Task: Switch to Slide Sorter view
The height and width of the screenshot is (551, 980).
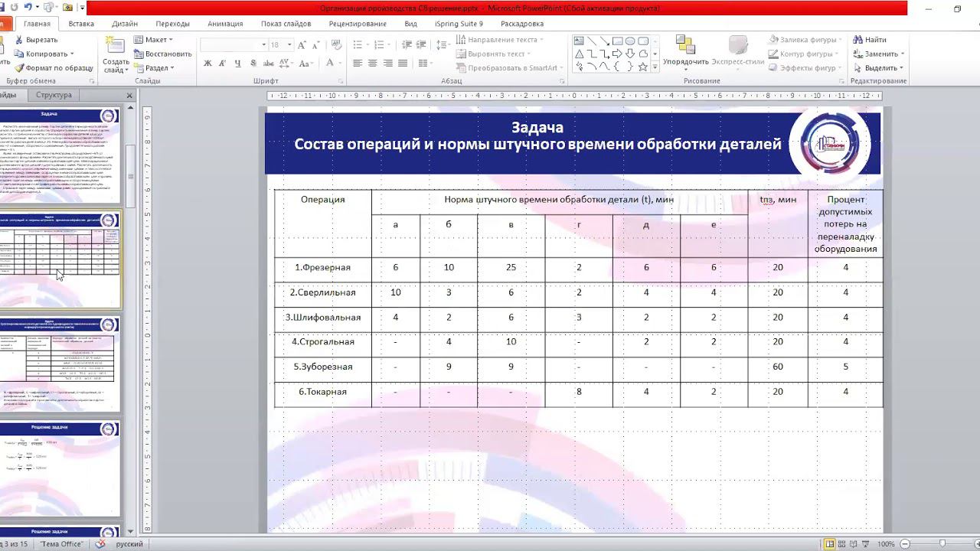Action: (x=842, y=544)
